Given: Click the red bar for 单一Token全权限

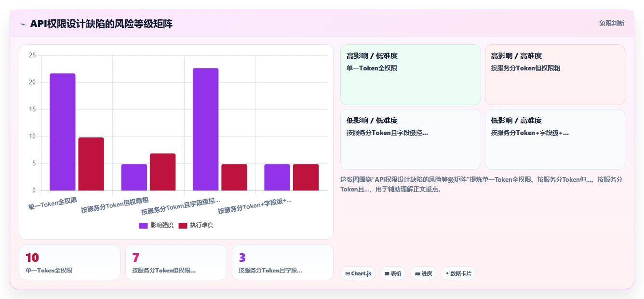Looking at the screenshot, I should pyautogui.click(x=91, y=164).
